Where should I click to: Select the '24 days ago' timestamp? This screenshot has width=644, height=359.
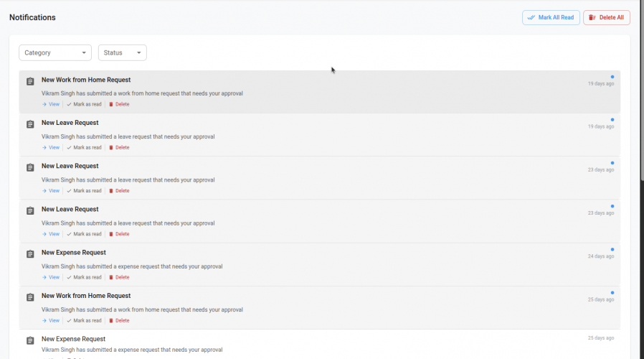pyautogui.click(x=600, y=256)
